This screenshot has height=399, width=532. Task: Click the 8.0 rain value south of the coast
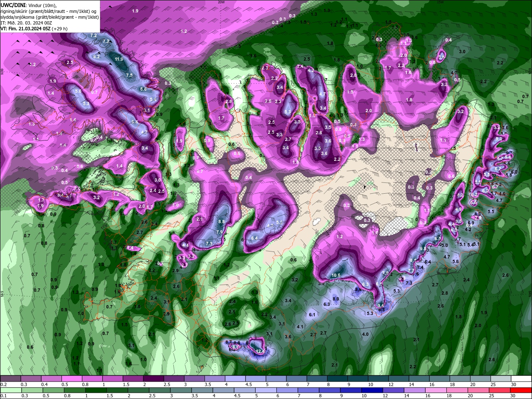336,299
